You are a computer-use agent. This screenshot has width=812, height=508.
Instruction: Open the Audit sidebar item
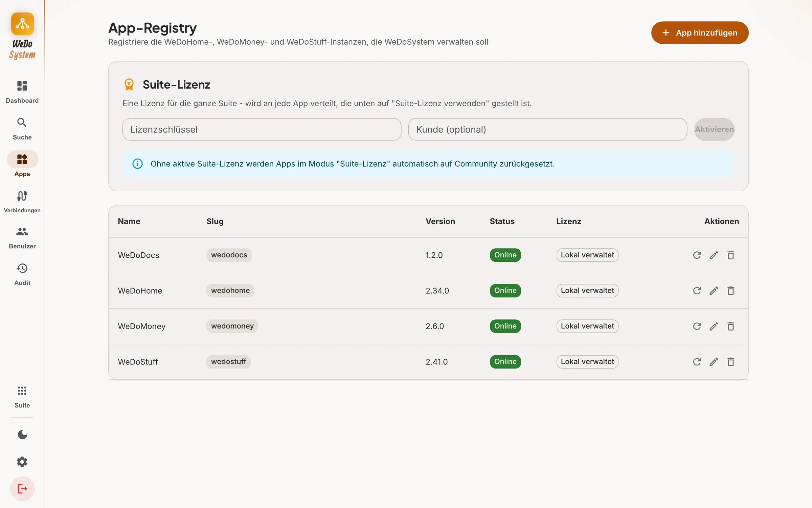pos(22,275)
